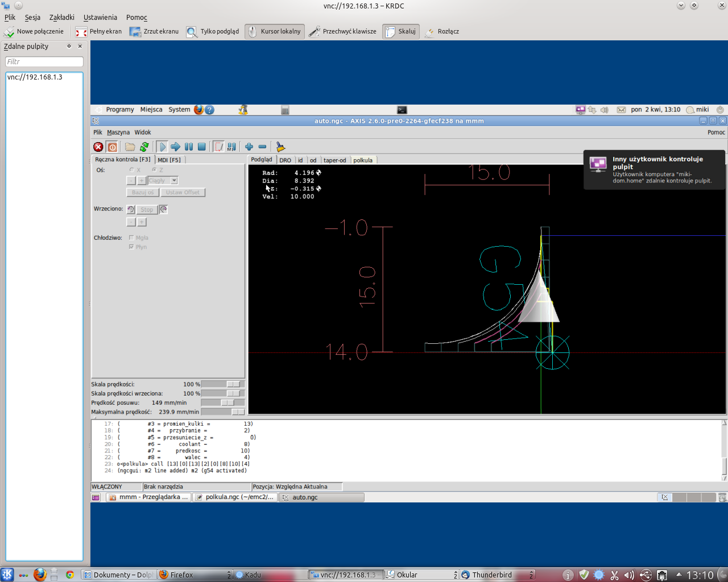Open the Zakładki menu in KRDC

[x=61, y=18]
